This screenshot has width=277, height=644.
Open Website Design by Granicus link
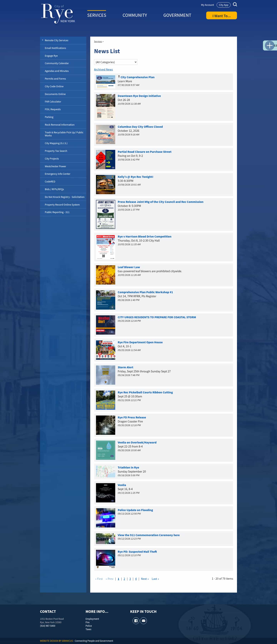[56, 641]
